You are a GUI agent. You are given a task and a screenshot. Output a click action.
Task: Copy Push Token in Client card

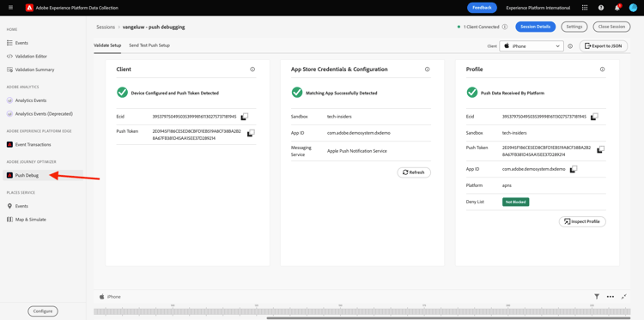(252, 132)
